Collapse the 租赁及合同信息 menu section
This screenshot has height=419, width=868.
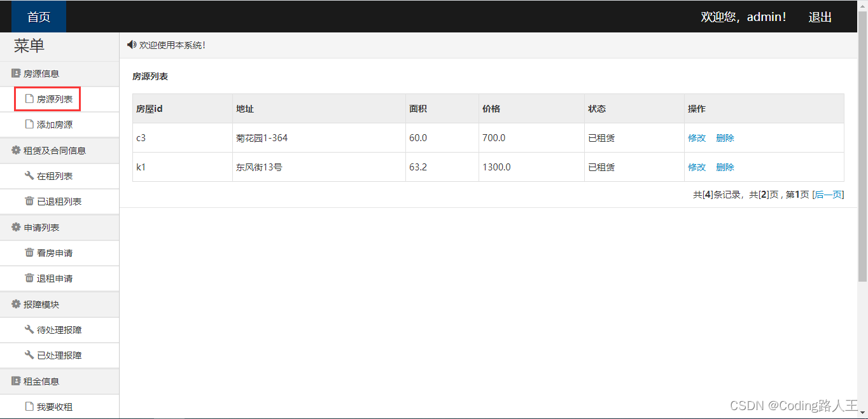(x=59, y=151)
